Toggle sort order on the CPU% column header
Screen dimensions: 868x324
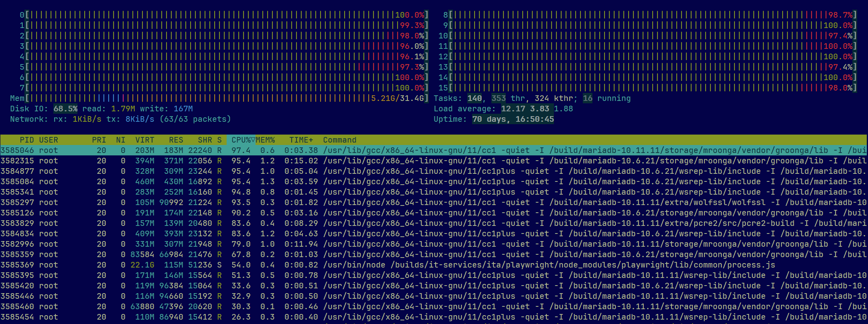pos(241,140)
